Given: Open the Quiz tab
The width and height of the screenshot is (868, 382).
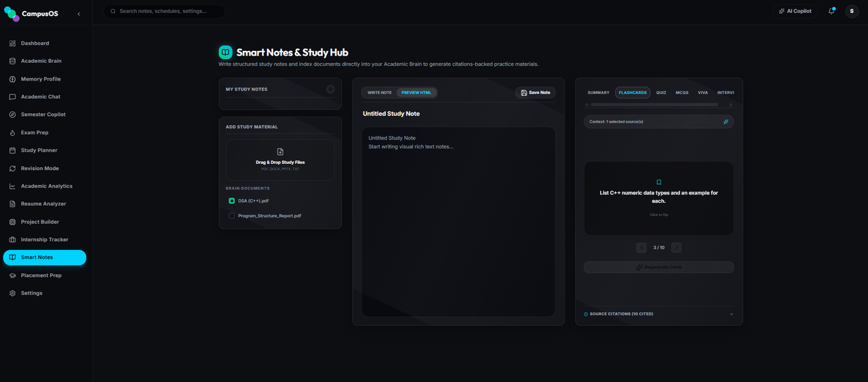Looking at the screenshot, I should click(x=661, y=93).
